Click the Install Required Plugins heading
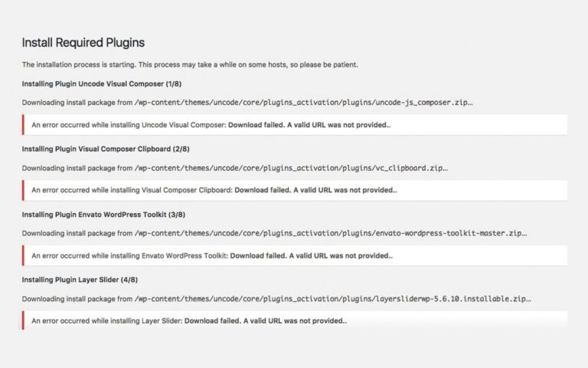Image resolution: width=588 pixels, height=368 pixels. (x=83, y=42)
